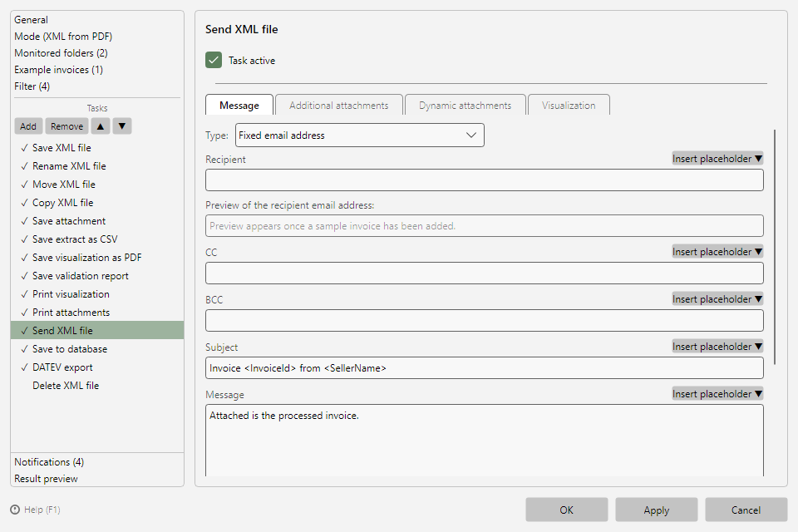Viewport: 798px width, 532px height.
Task: Focus the Recipient input field
Action: (485, 180)
